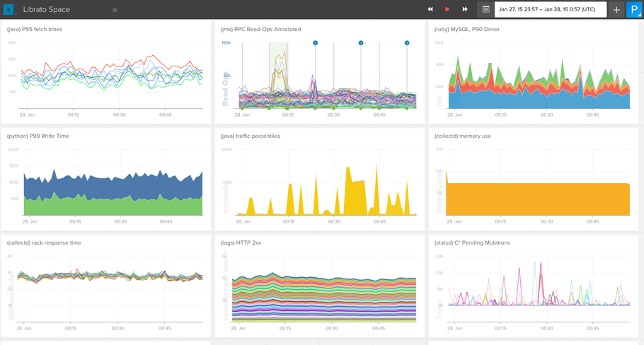Open the "(ruby) MySQL, P90 Driver" chart title

[467, 29]
